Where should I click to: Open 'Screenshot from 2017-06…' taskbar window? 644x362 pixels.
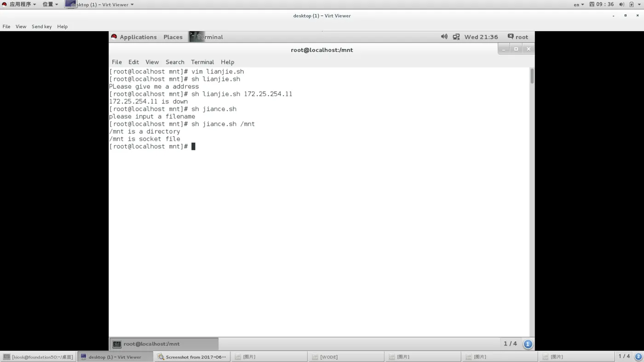click(x=192, y=356)
